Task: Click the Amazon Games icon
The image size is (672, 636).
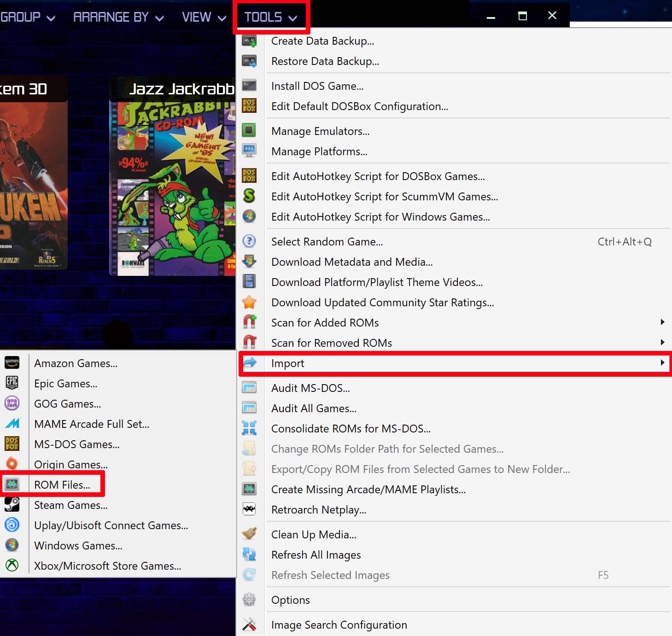Action: [12, 363]
